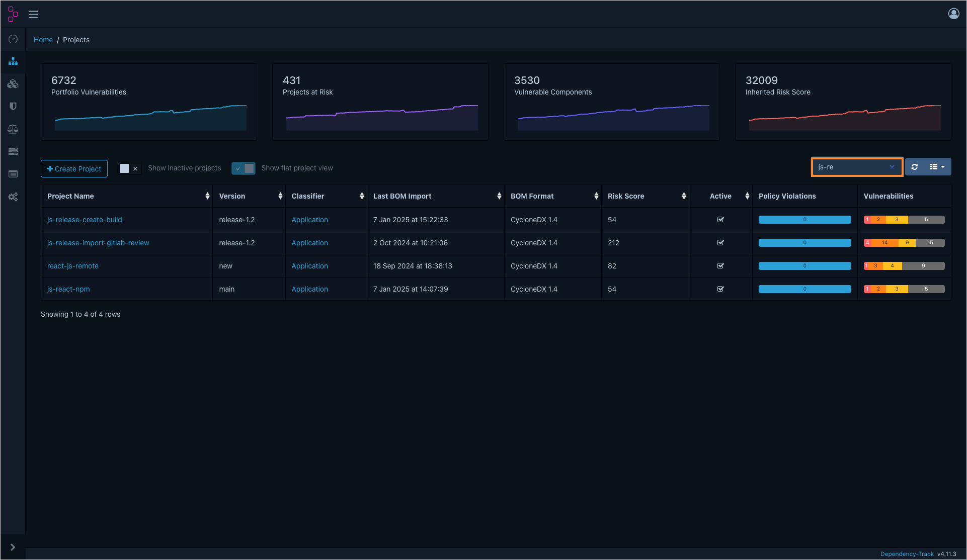Open the columns visibility dropdown
Viewport: 967px width, 560px height.
click(x=936, y=167)
